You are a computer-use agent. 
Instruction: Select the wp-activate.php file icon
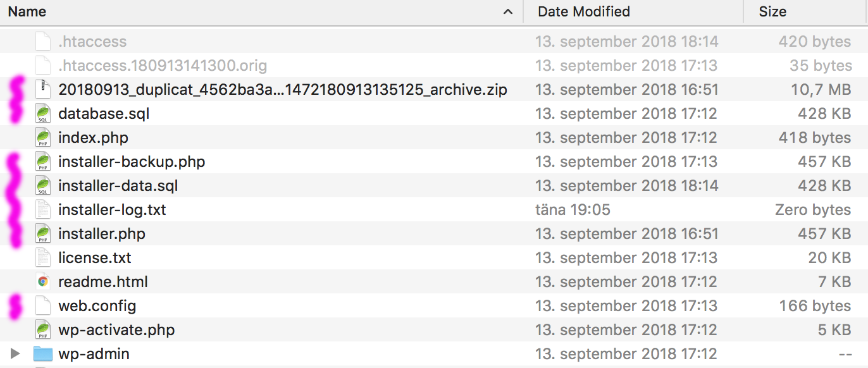(42, 330)
